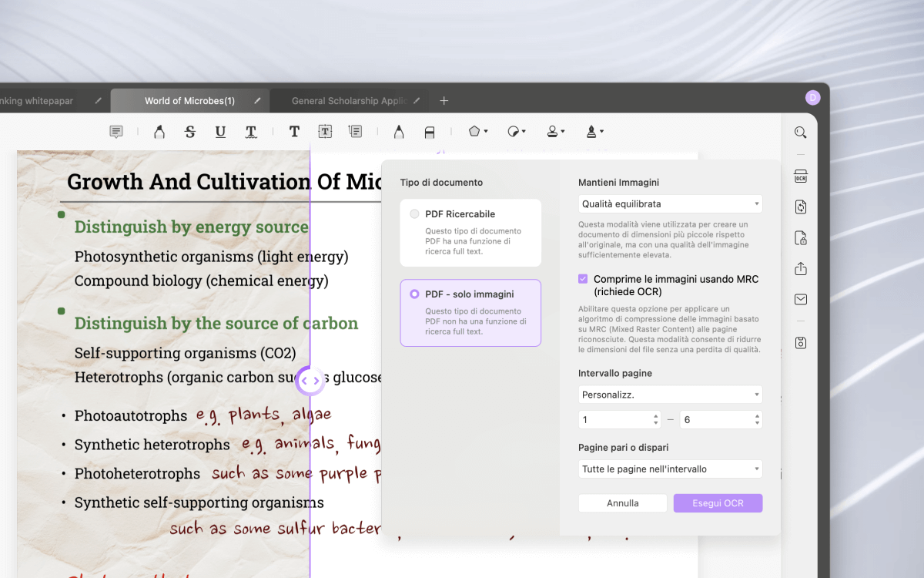Click the save icon in right sidebar
The width and height of the screenshot is (924, 578).
(x=801, y=343)
